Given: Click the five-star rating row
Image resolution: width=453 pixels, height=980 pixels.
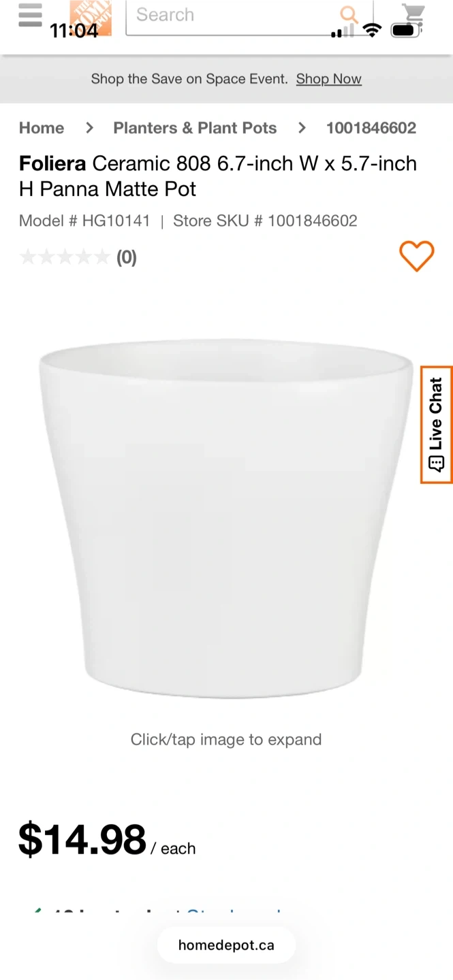Looking at the screenshot, I should point(65,257).
